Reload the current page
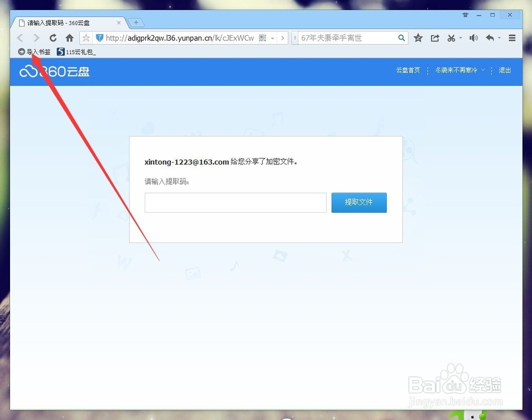 tap(53, 38)
